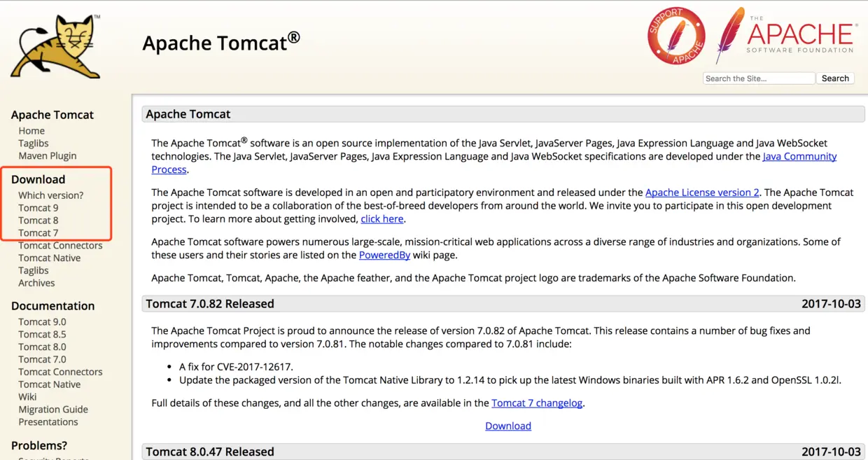Click the Apache Software Foundation feather logo
The image size is (868, 460).
coord(784,35)
